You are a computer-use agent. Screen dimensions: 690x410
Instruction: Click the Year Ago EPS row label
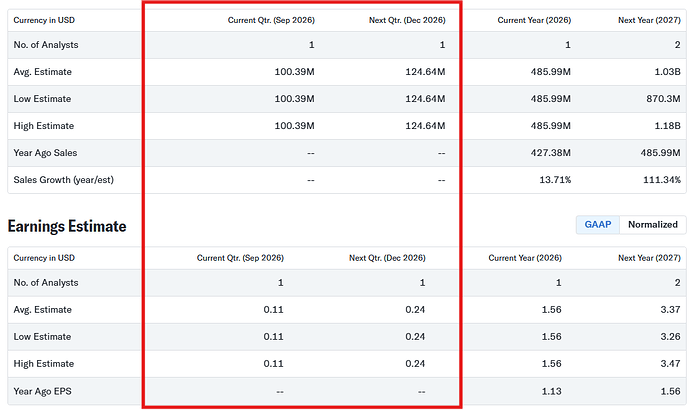[x=42, y=391]
